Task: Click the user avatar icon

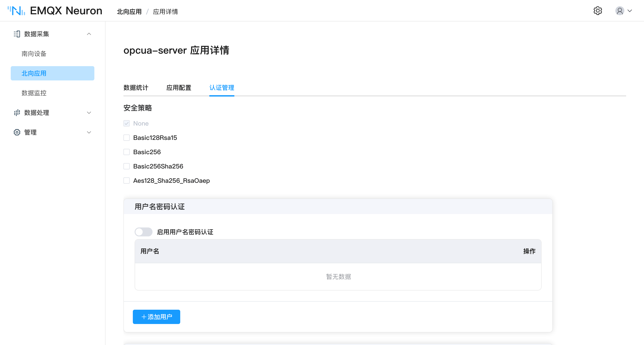Action: tap(619, 11)
